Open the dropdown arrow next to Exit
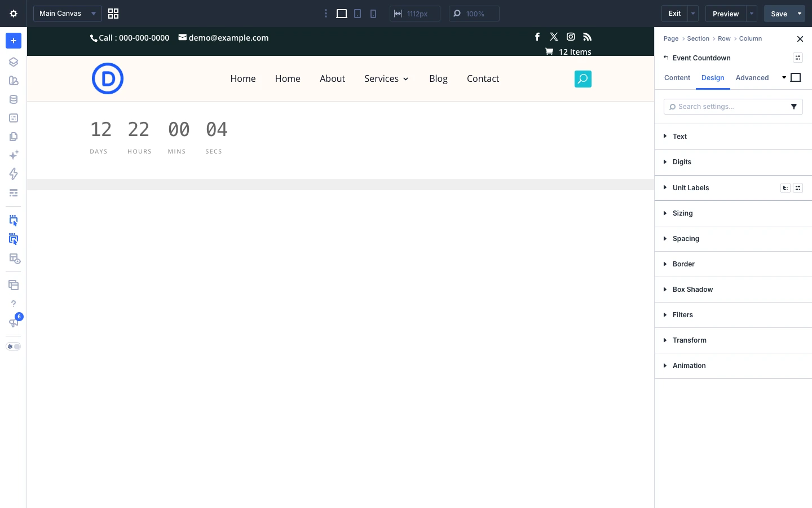Image resolution: width=812 pixels, height=508 pixels. point(693,14)
